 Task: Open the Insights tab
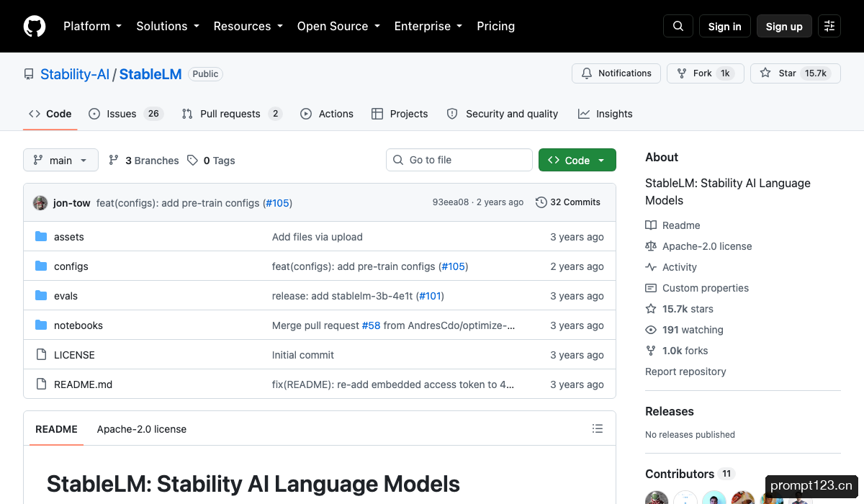[605, 114]
